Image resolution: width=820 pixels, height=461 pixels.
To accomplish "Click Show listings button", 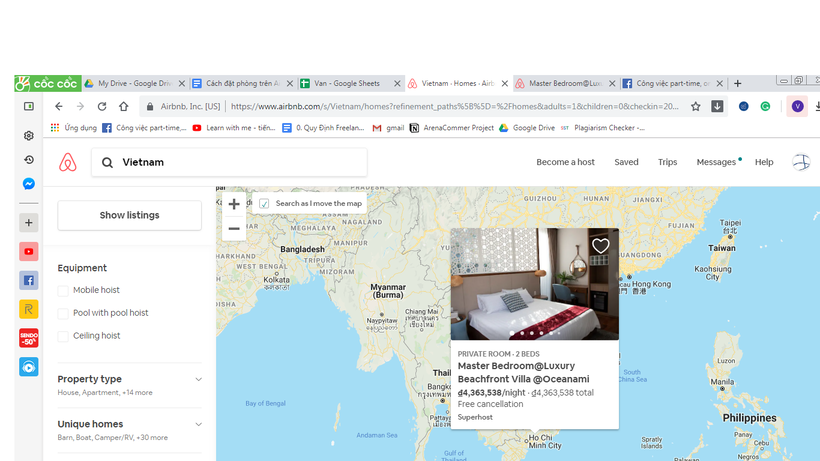I will 129,215.
